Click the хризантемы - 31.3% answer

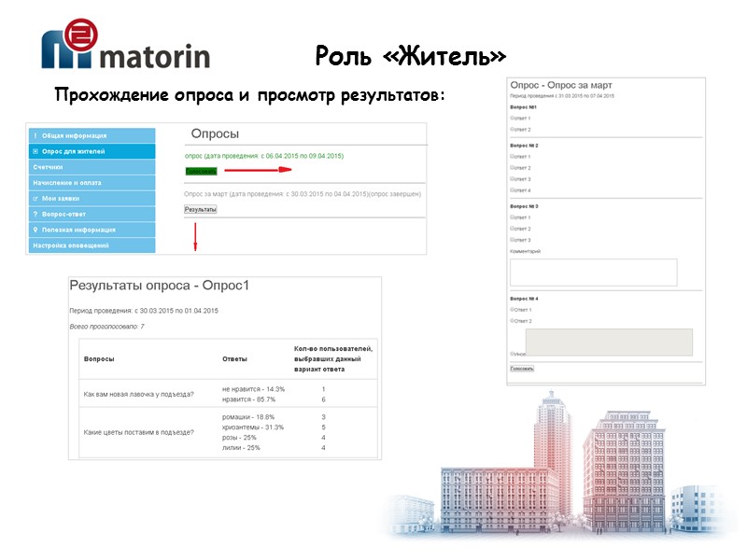coord(253,427)
